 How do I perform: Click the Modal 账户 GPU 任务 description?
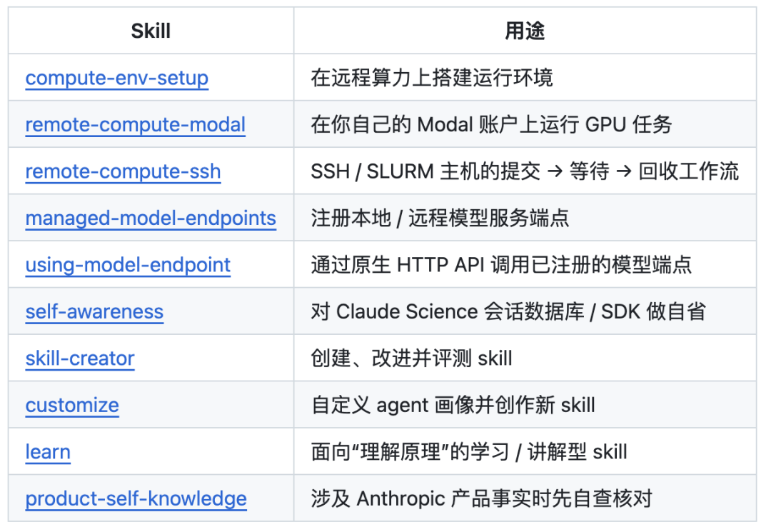491,124
